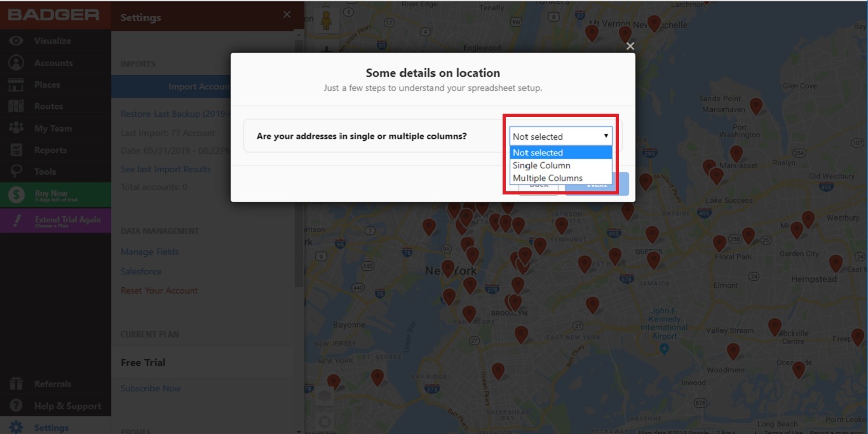Open Help & Support question icon
The height and width of the screenshot is (434, 868).
(x=16, y=405)
